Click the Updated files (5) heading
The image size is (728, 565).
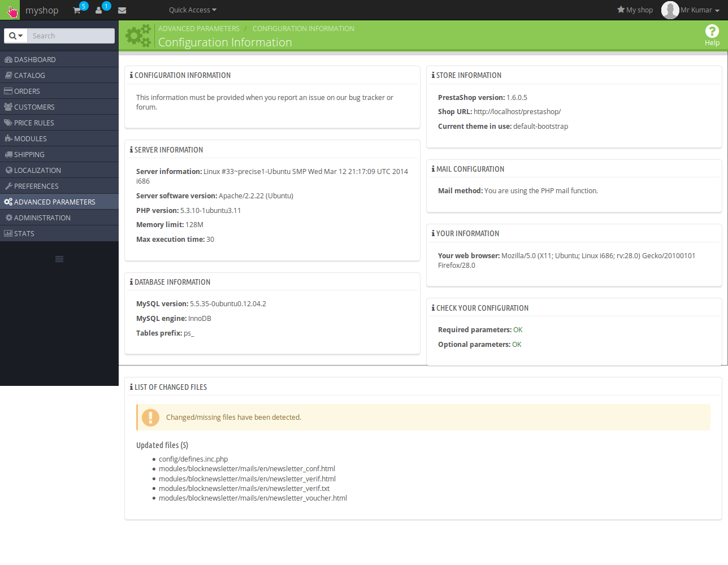pyautogui.click(x=162, y=445)
